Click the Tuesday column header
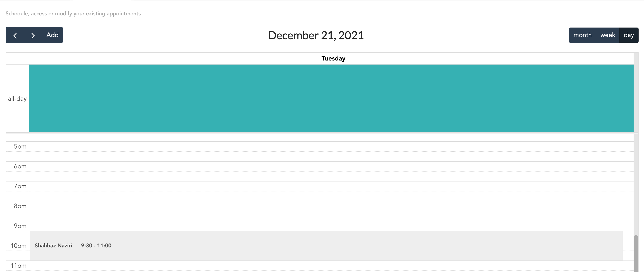 point(333,58)
